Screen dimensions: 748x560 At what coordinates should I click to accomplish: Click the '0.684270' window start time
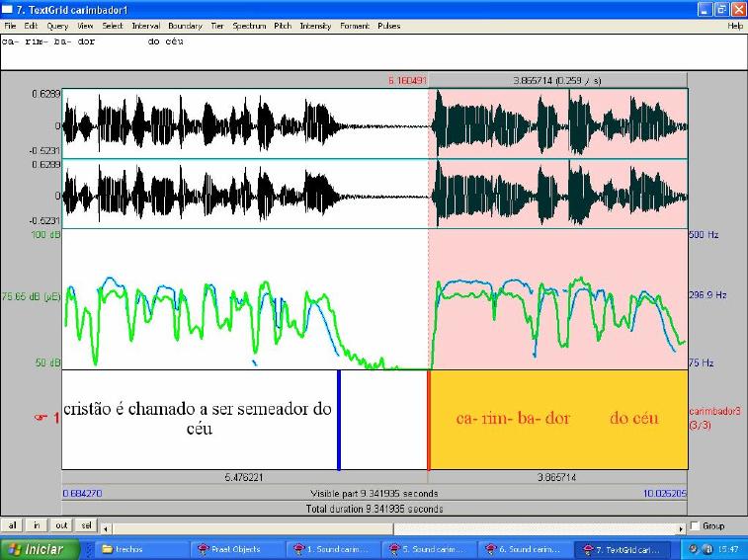pos(82,493)
